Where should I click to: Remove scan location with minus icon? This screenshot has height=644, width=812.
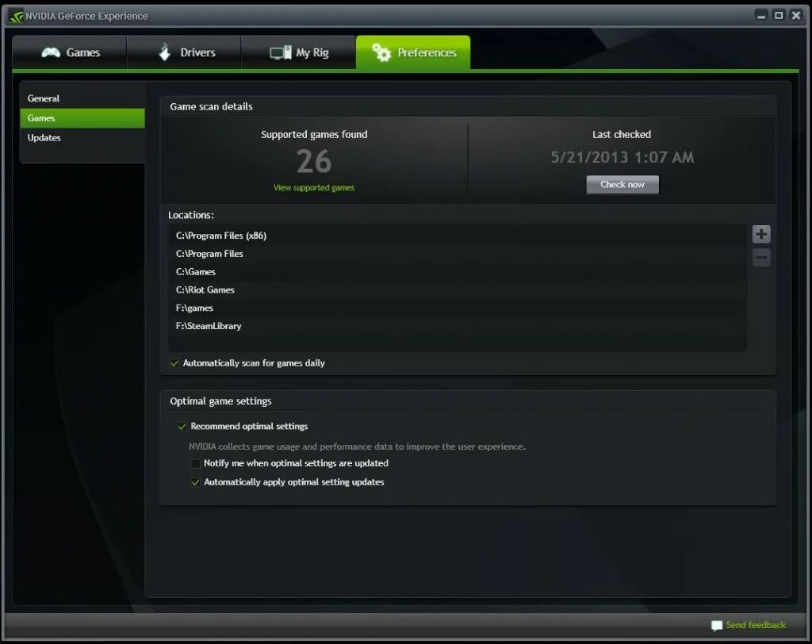761,258
